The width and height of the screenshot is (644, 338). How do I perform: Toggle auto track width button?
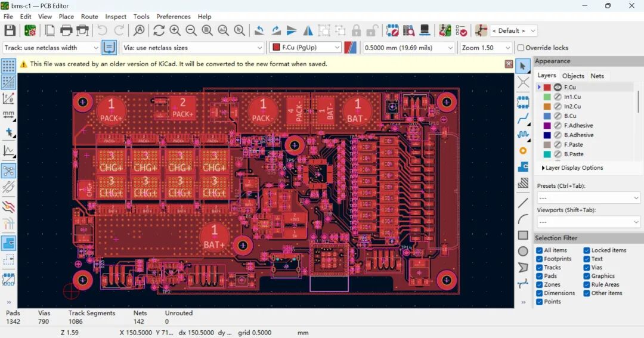109,48
